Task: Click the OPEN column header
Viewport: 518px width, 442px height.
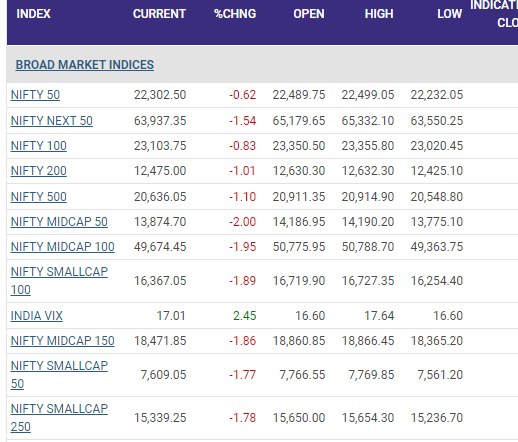Action: (309, 14)
